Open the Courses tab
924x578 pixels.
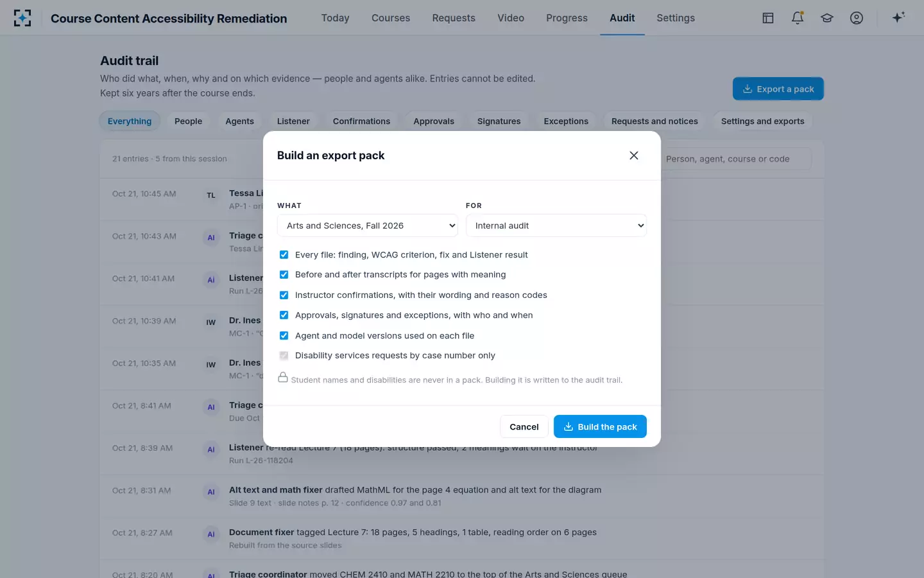pyautogui.click(x=391, y=18)
